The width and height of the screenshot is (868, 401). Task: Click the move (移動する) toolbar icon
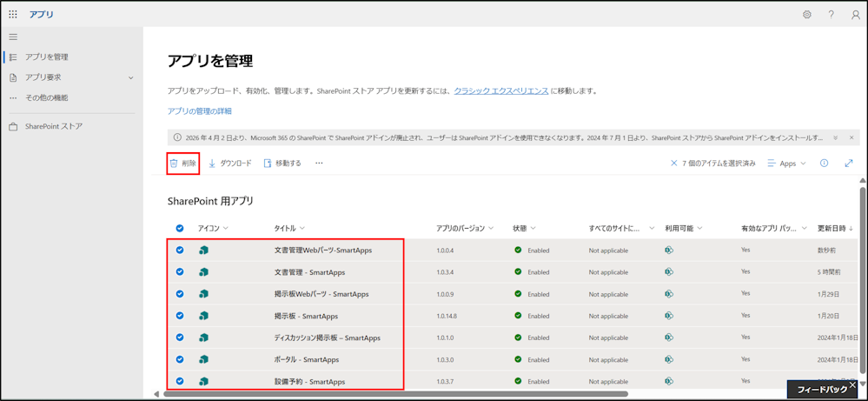pos(268,164)
